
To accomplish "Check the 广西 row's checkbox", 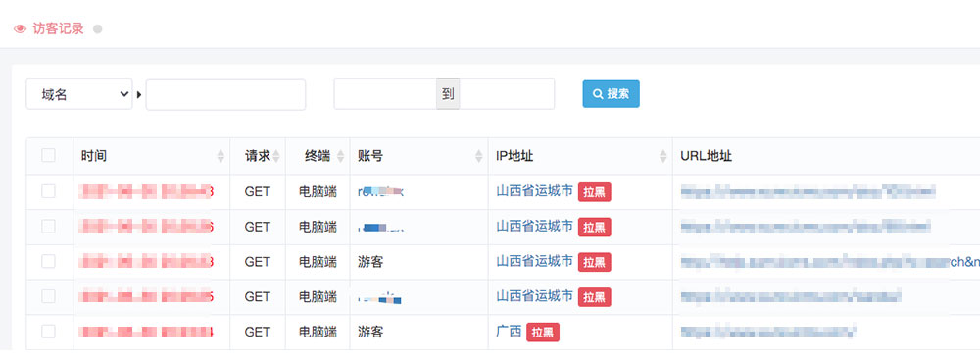I will (49, 332).
